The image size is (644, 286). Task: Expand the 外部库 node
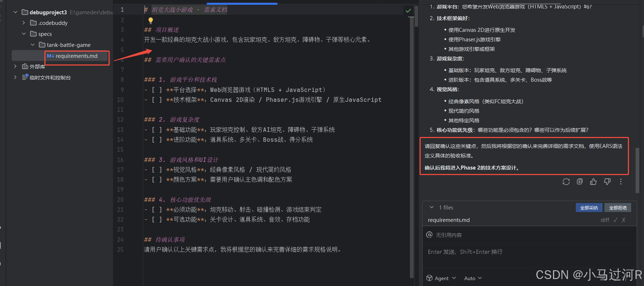(15, 66)
